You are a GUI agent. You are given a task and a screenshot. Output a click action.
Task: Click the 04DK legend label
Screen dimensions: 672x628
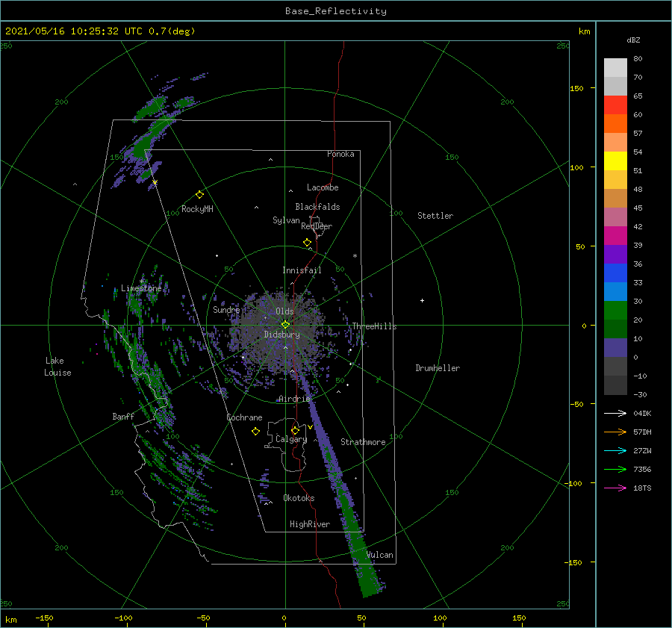click(x=642, y=413)
